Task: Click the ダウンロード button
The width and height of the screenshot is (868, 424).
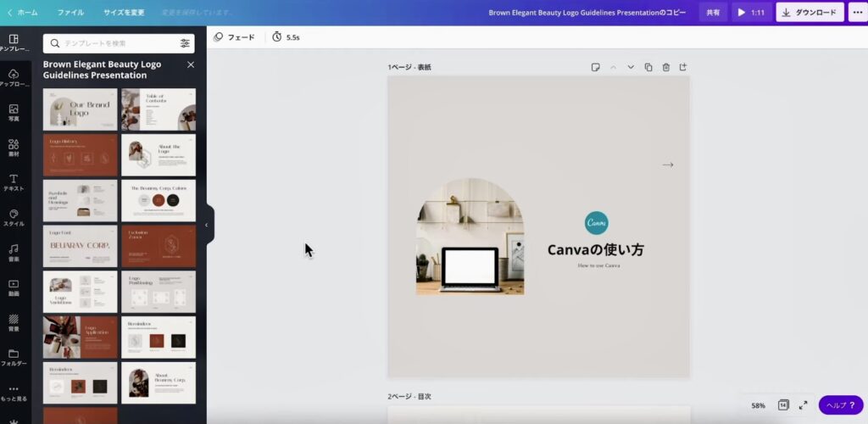Action: click(810, 12)
